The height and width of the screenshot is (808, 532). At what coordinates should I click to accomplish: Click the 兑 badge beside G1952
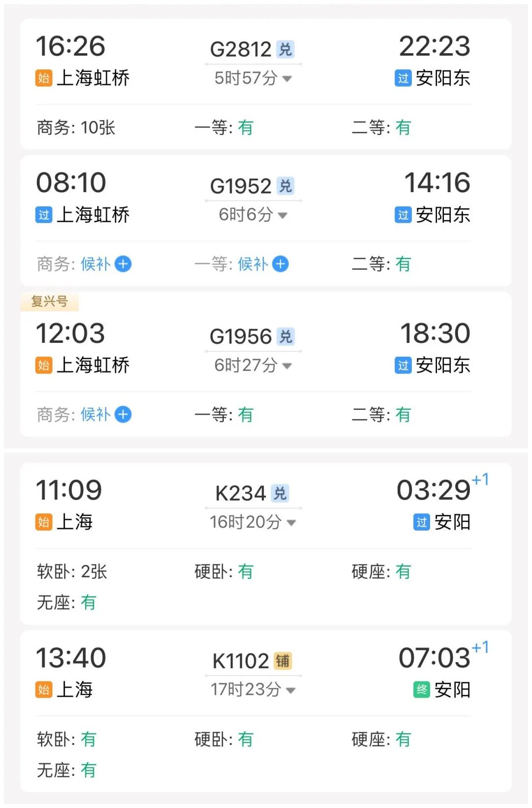(x=285, y=186)
